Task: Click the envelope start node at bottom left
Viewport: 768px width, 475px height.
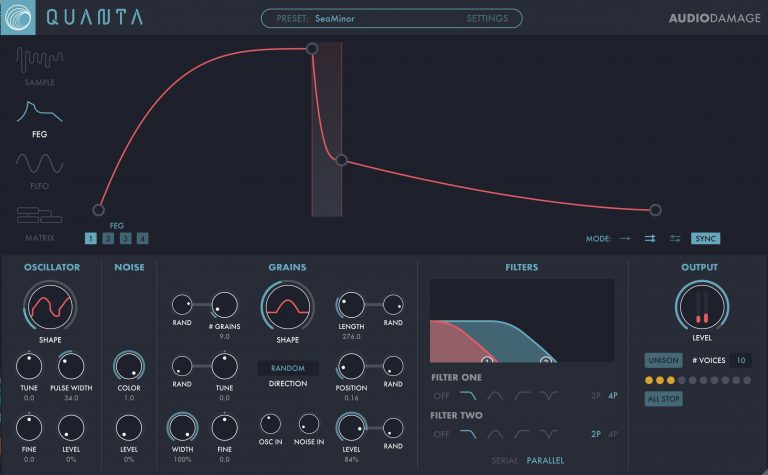Action: pos(98,210)
